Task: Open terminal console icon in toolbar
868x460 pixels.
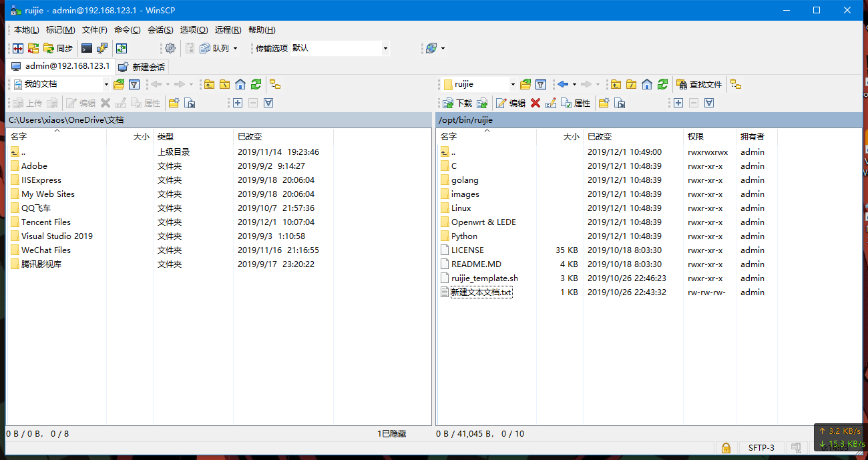Action: point(86,48)
